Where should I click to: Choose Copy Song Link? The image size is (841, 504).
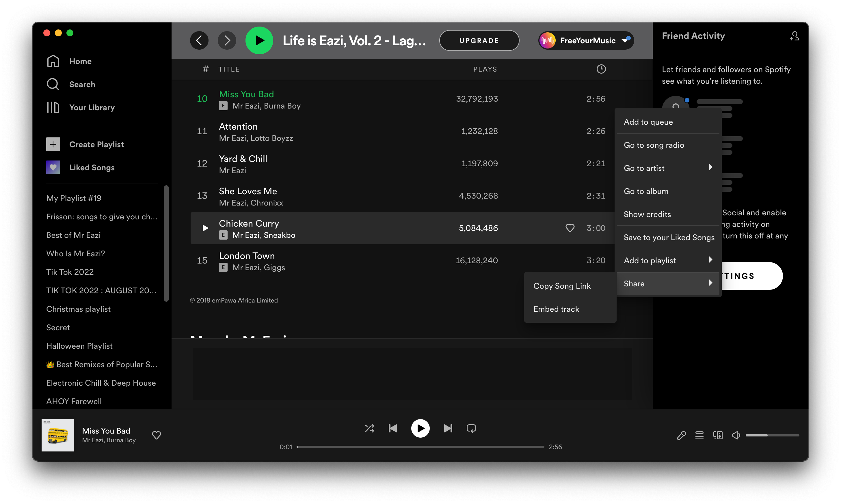570,285
